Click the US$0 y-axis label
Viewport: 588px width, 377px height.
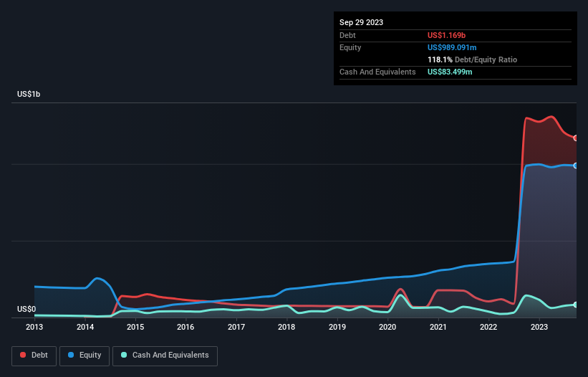26,309
